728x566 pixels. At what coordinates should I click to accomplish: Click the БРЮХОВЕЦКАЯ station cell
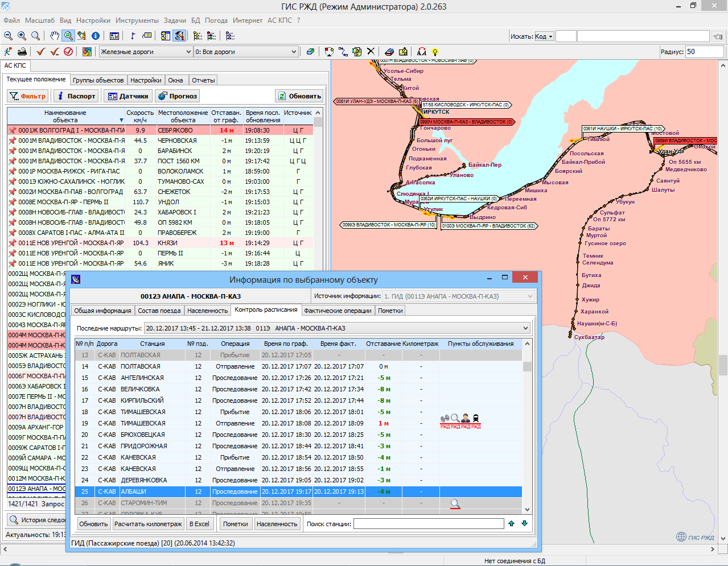[152, 435]
